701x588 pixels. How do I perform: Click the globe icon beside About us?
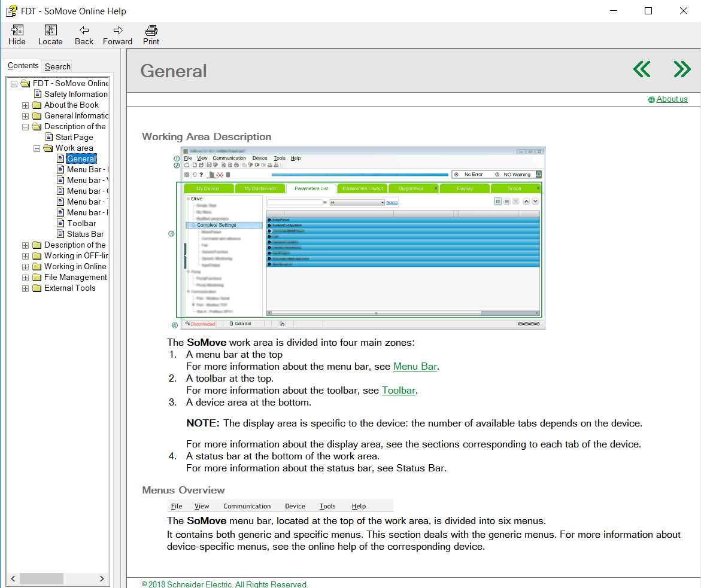pos(651,100)
